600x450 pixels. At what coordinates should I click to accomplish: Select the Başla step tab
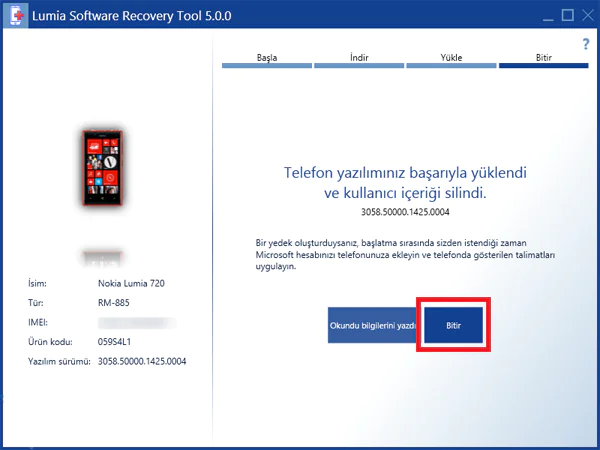pos(267,60)
